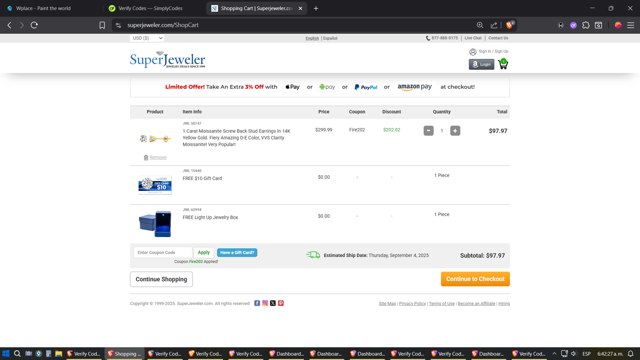
Task: Click the purple circular extension icon
Action: [573, 25]
